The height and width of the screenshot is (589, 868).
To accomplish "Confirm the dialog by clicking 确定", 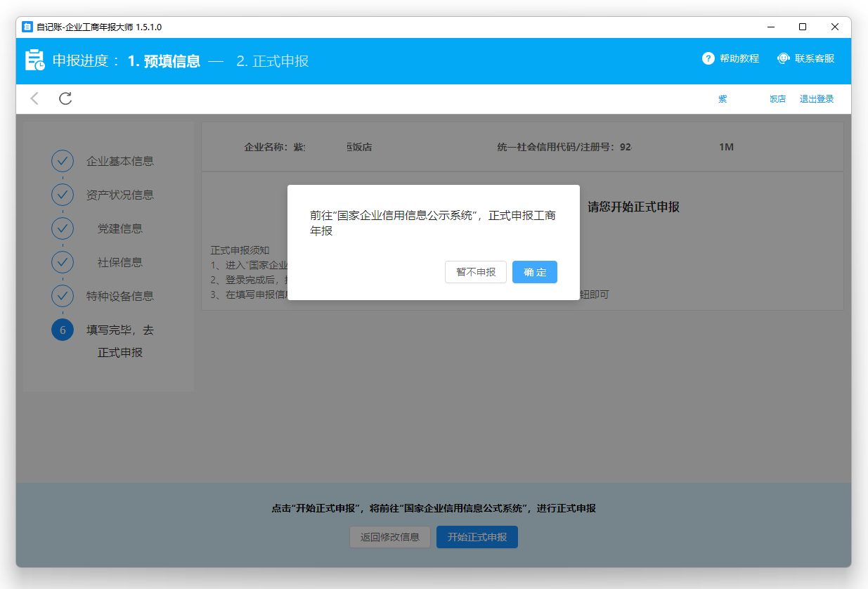I will (x=534, y=272).
